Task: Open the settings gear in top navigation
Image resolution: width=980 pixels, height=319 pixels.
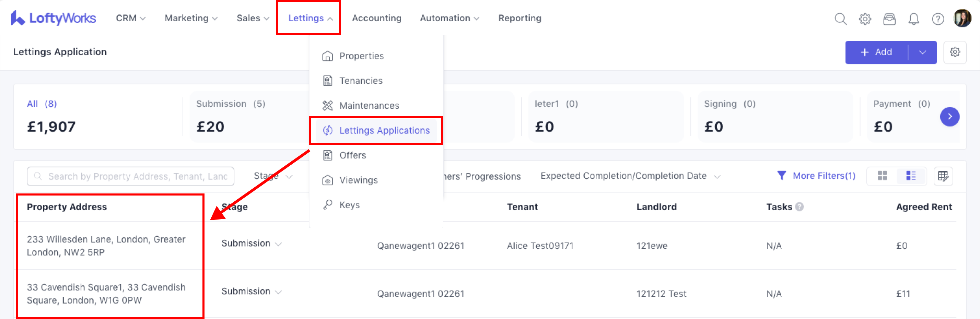Action: (x=865, y=19)
